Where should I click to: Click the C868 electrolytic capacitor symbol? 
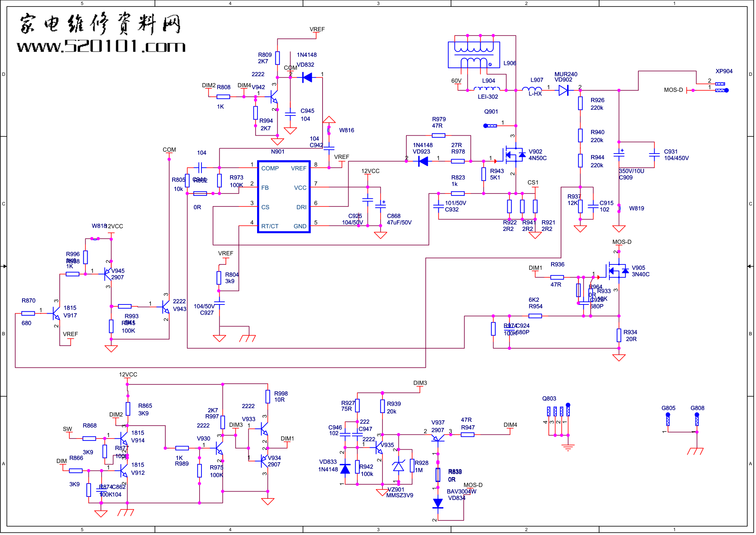tap(380, 205)
